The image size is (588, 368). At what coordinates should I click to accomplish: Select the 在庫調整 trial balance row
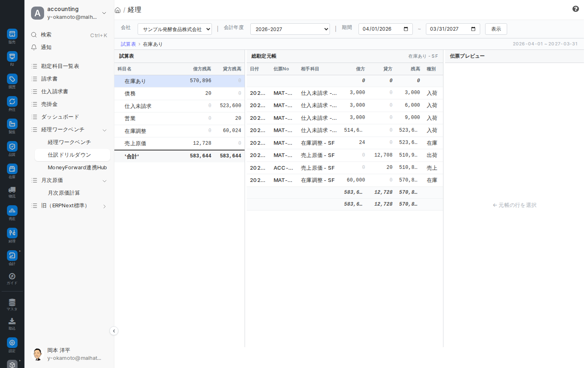click(x=179, y=131)
